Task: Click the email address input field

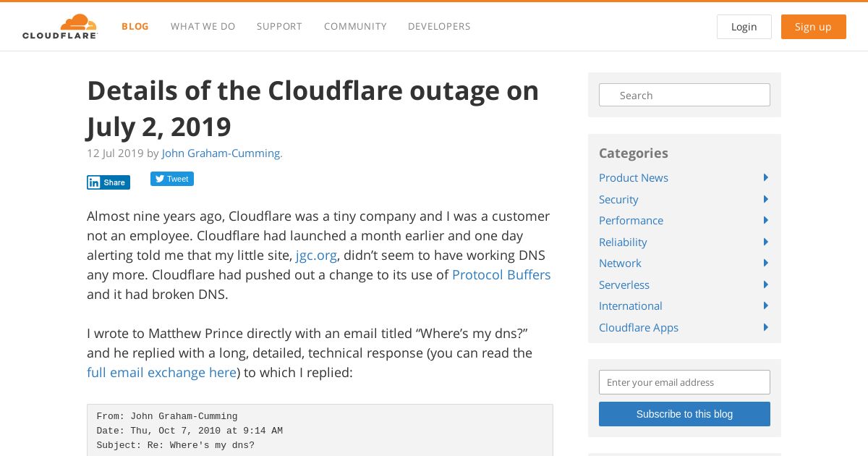Action: tap(684, 382)
